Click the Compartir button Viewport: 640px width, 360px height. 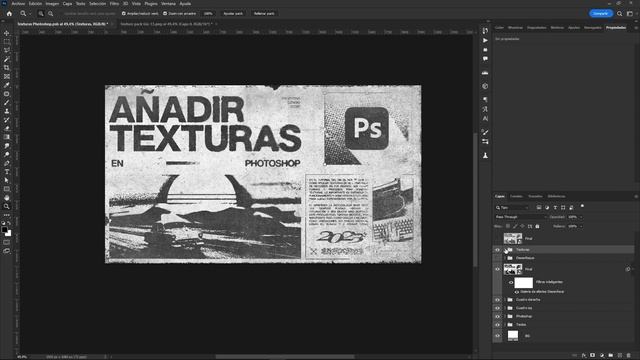(600, 13)
